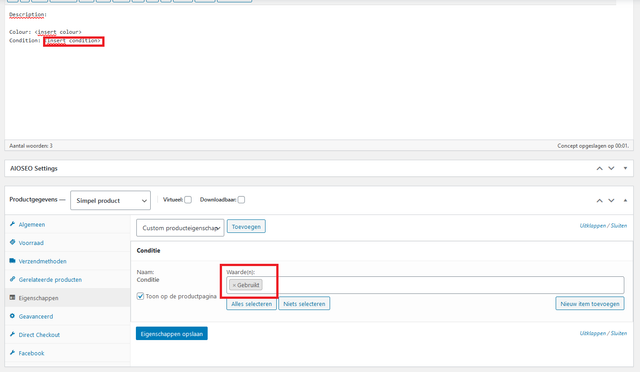Click the bottom Uitklappen link
The width and height of the screenshot is (640, 372).
(x=593, y=333)
